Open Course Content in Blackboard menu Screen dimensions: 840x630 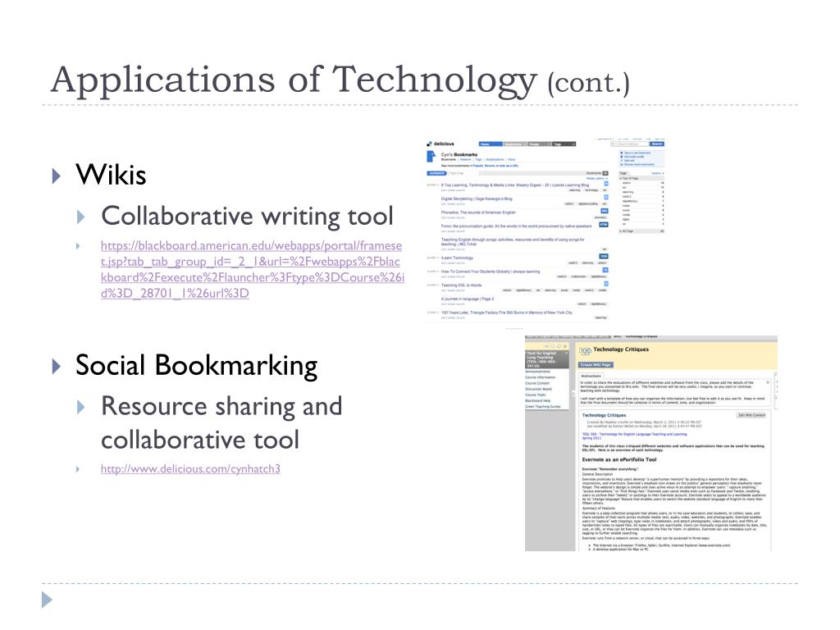pyautogui.click(x=537, y=383)
